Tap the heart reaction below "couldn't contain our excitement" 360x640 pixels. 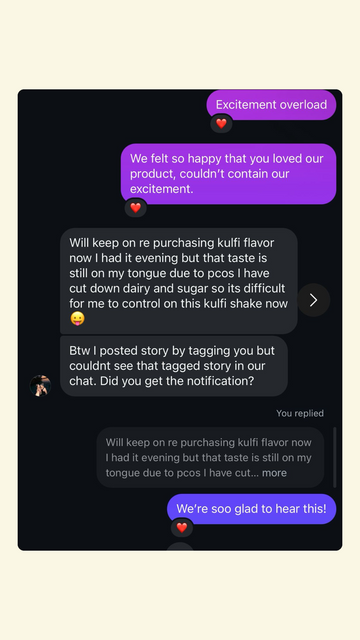(x=136, y=208)
